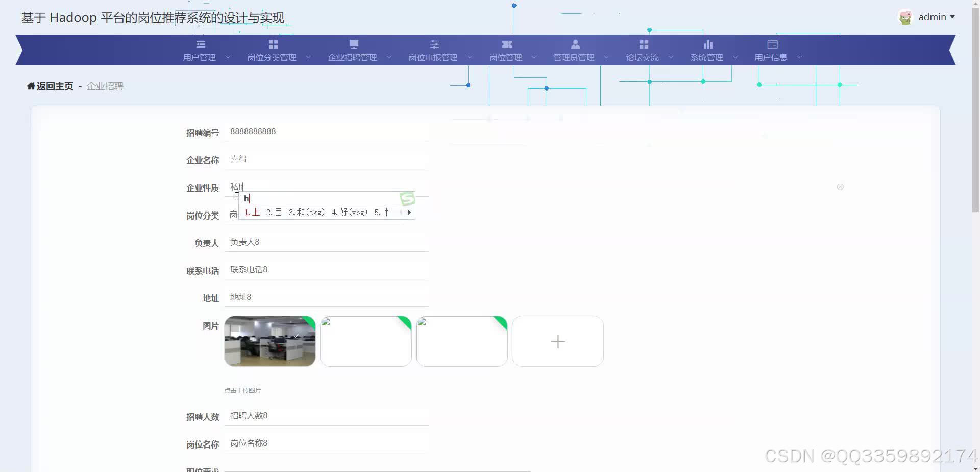Screen dimensions: 980x472
Task: Click the plus icon to add image
Action: point(558,341)
